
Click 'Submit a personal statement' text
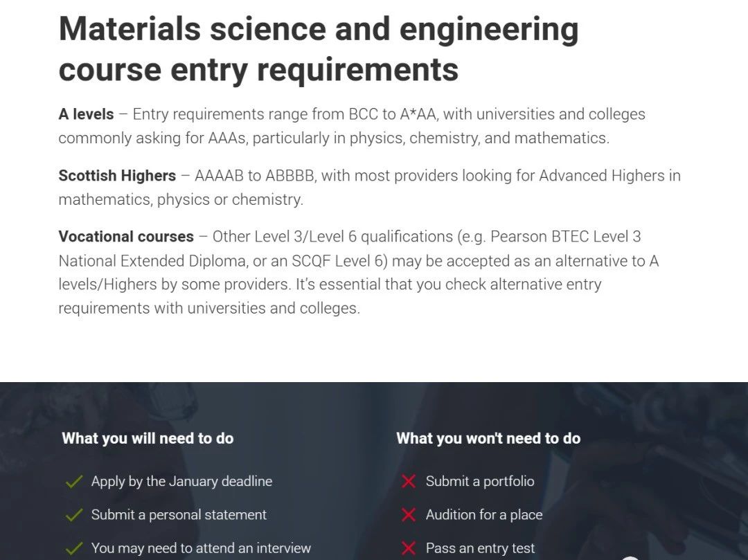click(179, 515)
